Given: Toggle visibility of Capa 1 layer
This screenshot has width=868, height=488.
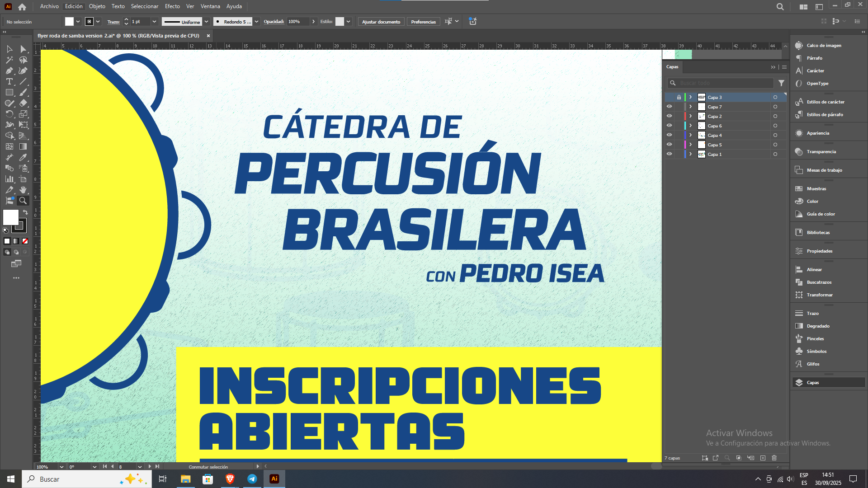Looking at the screenshot, I should click(x=669, y=155).
